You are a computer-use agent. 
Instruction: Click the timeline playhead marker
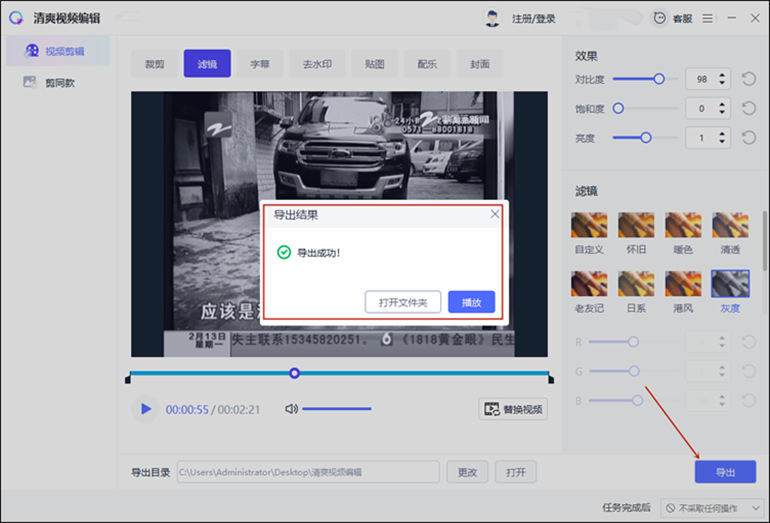pos(294,373)
